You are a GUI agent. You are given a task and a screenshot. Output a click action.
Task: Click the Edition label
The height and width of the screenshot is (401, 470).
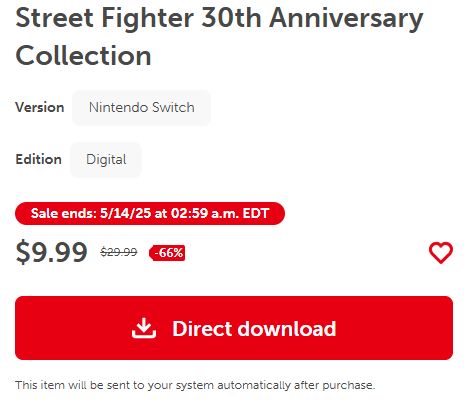tap(38, 159)
